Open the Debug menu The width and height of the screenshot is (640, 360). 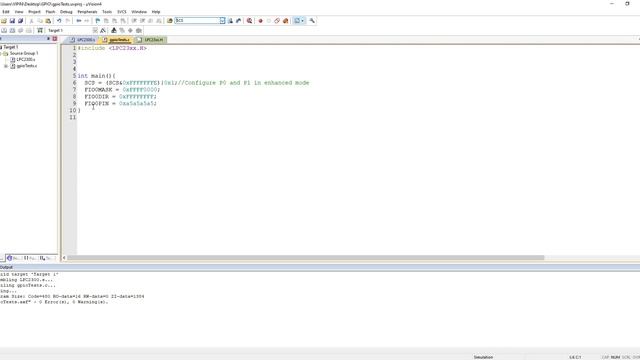click(x=66, y=12)
